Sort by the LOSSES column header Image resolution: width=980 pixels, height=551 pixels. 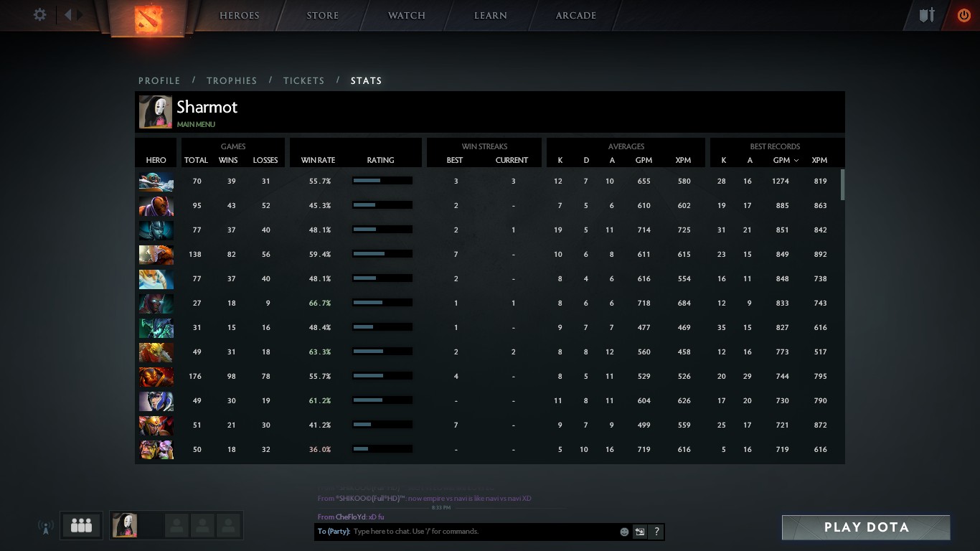point(265,160)
